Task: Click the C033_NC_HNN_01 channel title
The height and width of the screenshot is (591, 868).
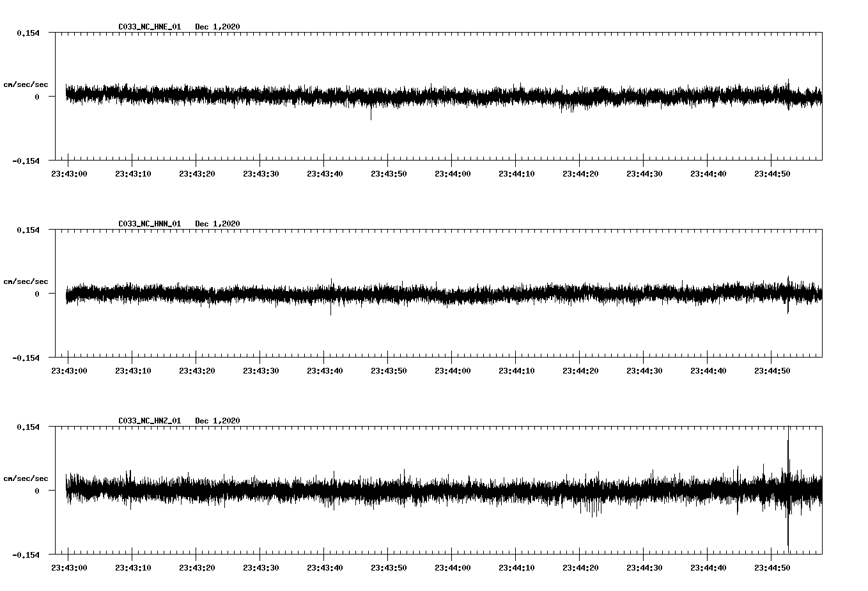Action: 148,224
